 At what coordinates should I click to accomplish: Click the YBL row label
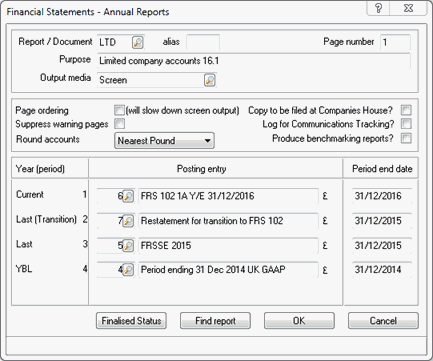24,269
